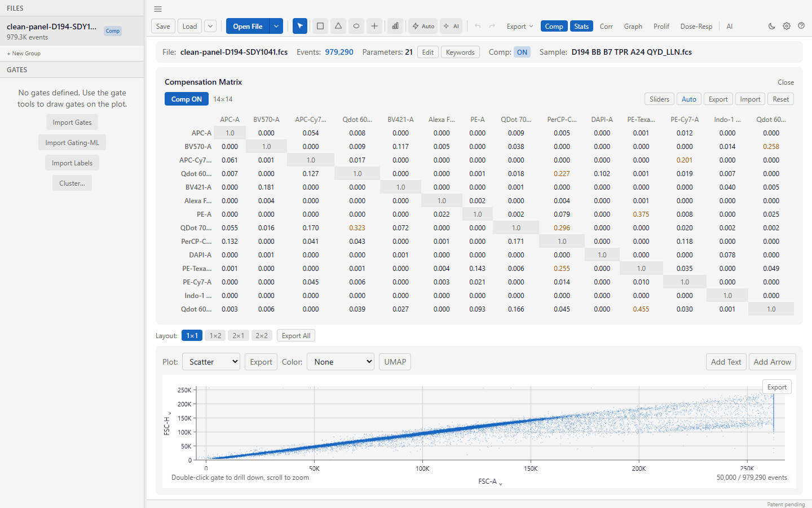The image size is (812, 508).
Task: Select the pointer arrow tool
Action: [x=300, y=26]
